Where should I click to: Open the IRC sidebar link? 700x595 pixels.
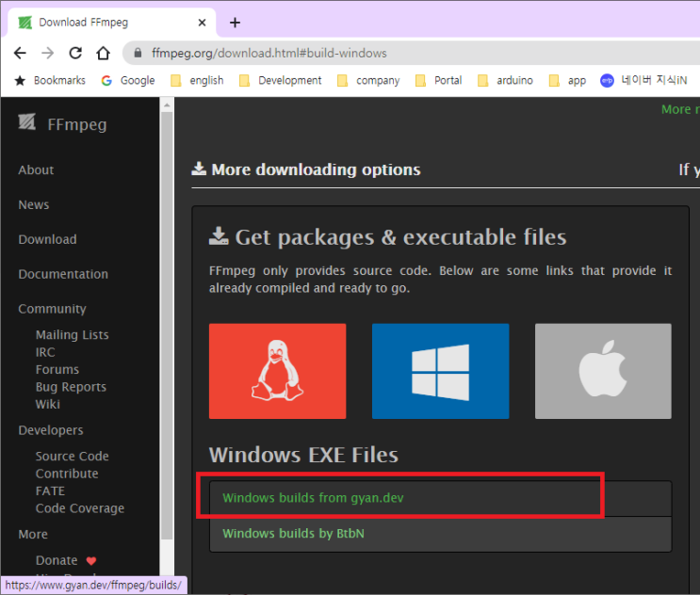click(45, 352)
